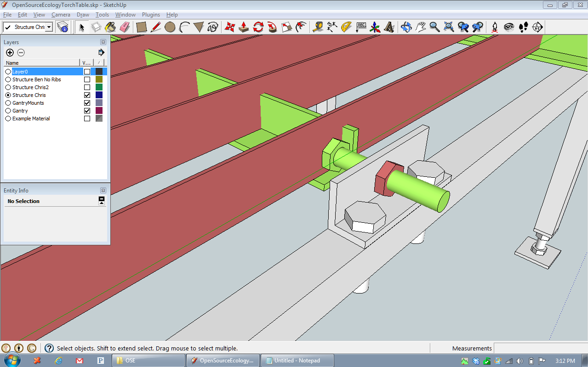This screenshot has height=367, width=588.
Task: Select the Dimension tool
Action: pyautogui.click(x=332, y=27)
